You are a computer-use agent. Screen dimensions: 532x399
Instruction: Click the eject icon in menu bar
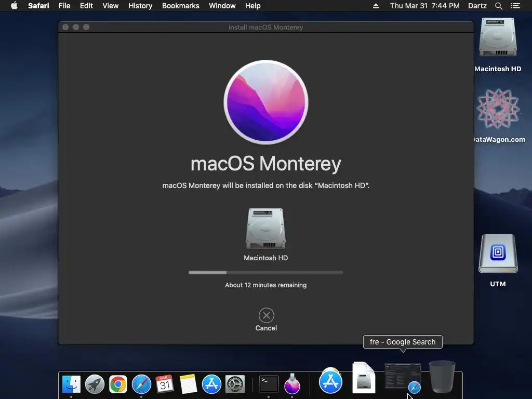point(376,6)
